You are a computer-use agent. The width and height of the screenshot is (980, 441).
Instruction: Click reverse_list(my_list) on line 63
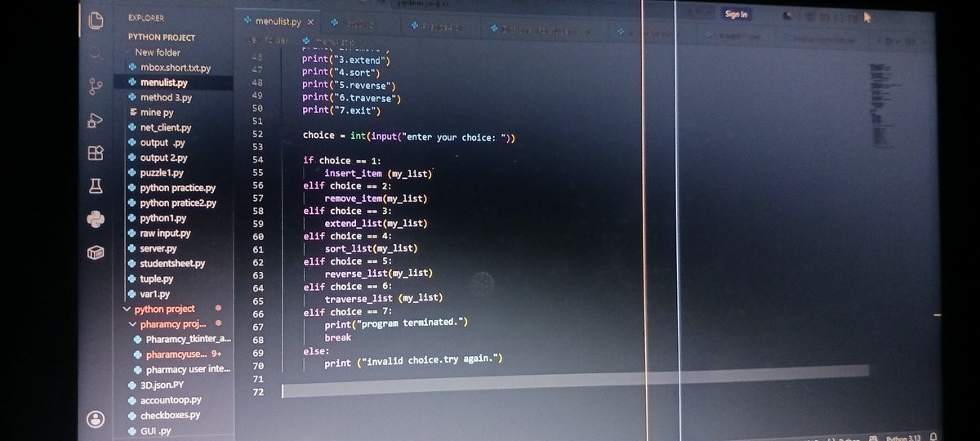pyautogui.click(x=378, y=274)
